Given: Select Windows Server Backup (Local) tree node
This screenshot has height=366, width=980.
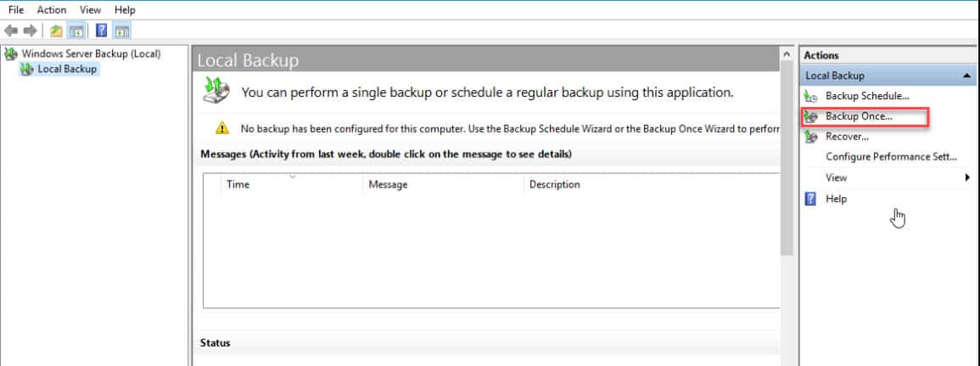Looking at the screenshot, I should [x=92, y=53].
